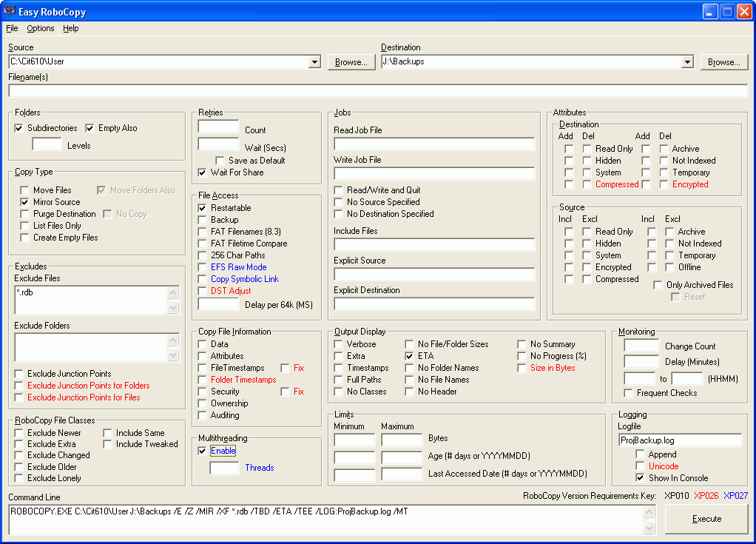Toggle the Restartable checkbox
Screen dimensions: 756x544
pos(202,208)
